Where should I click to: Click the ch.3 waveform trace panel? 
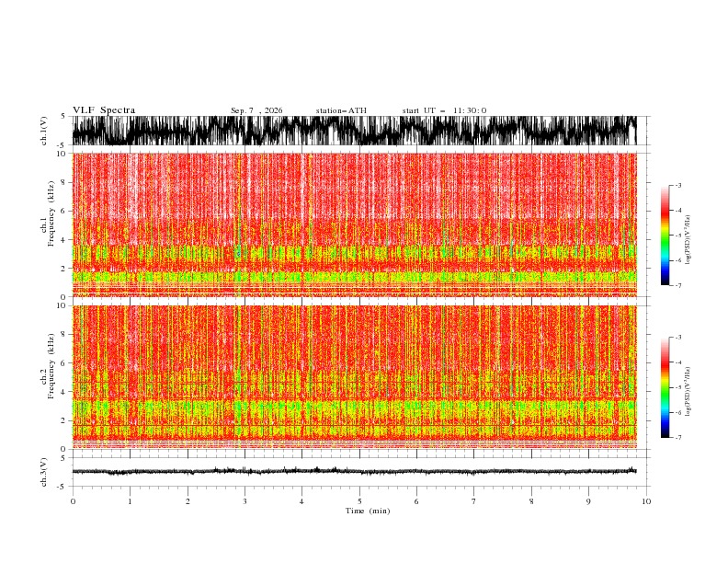(x=354, y=472)
